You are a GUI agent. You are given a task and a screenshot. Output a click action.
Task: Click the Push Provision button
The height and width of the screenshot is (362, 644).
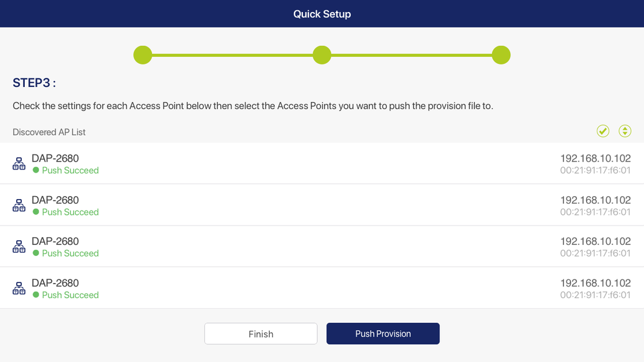click(383, 334)
